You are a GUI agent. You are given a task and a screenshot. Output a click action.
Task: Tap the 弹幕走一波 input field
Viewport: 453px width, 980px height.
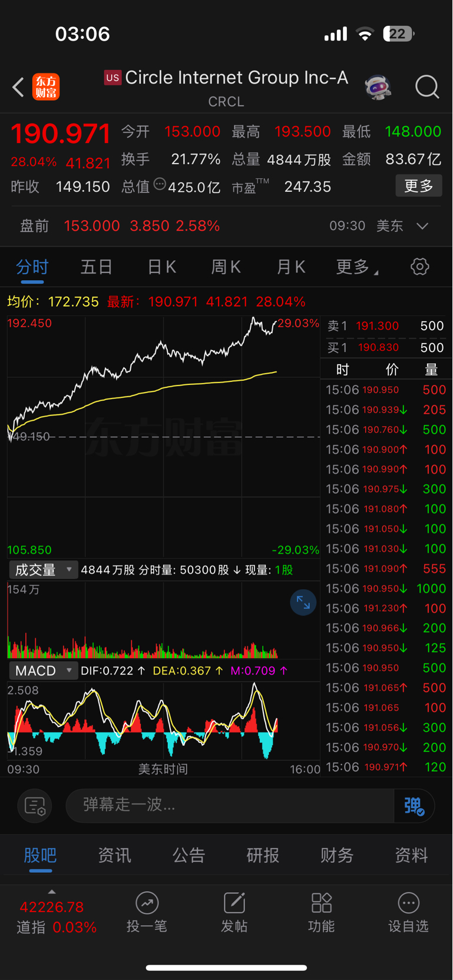tap(230, 806)
